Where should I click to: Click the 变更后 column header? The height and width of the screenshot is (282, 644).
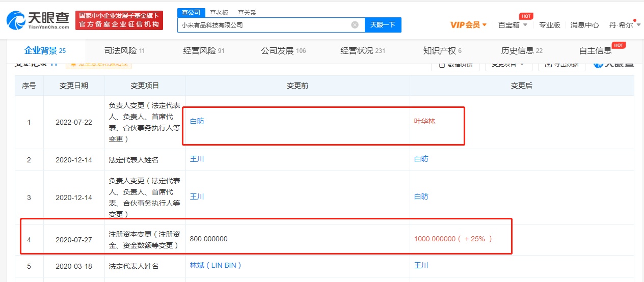pos(522,86)
